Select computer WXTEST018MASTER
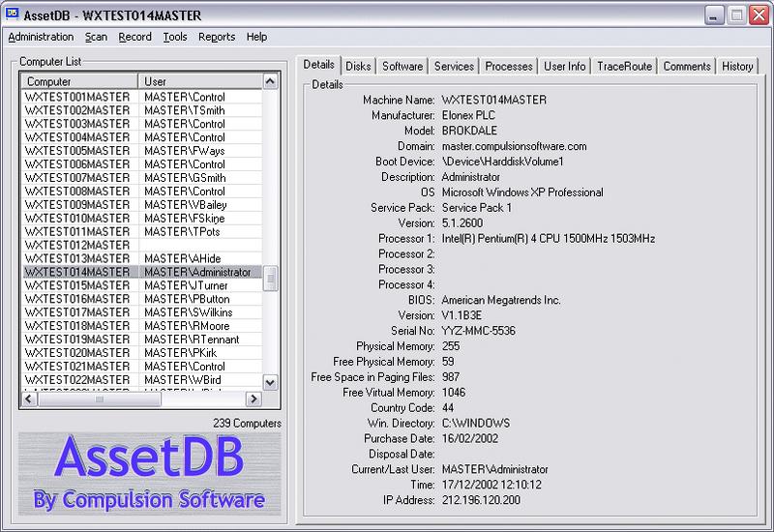774x532 pixels. (77, 326)
